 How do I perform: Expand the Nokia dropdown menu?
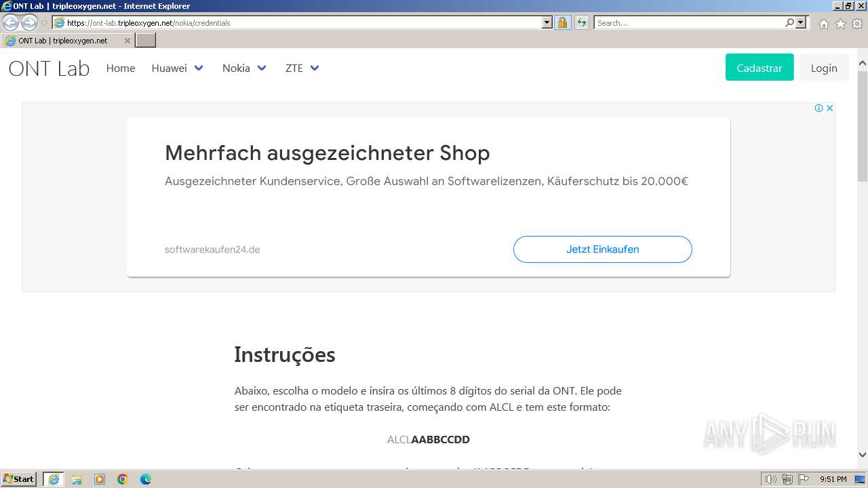pos(244,68)
